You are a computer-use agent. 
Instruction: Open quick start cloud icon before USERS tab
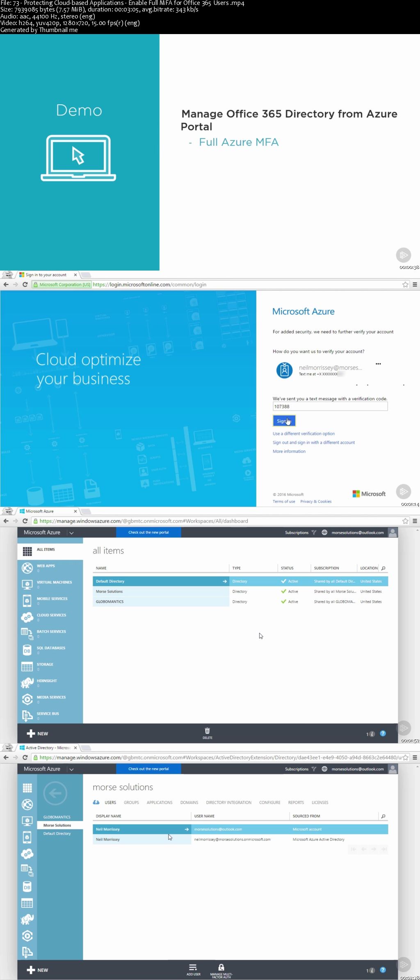click(x=96, y=802)
